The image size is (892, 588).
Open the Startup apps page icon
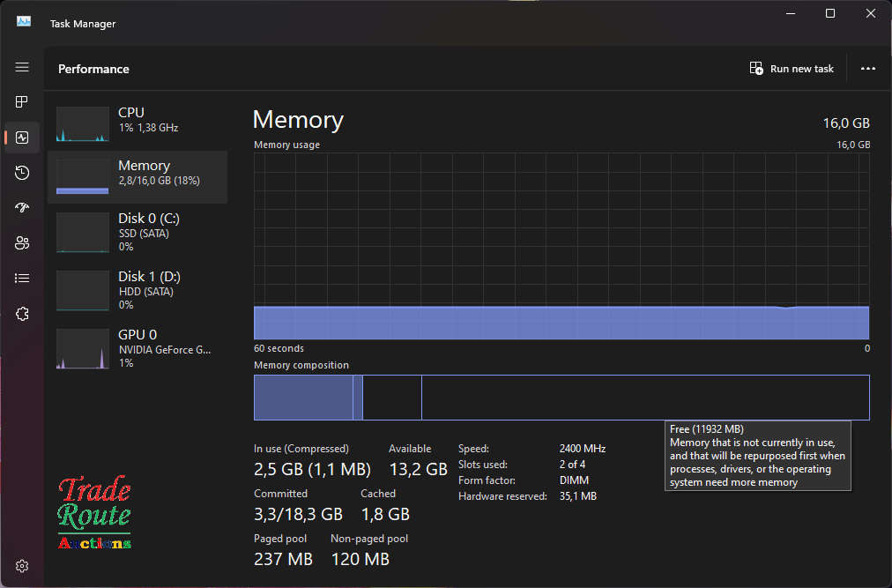22,208
